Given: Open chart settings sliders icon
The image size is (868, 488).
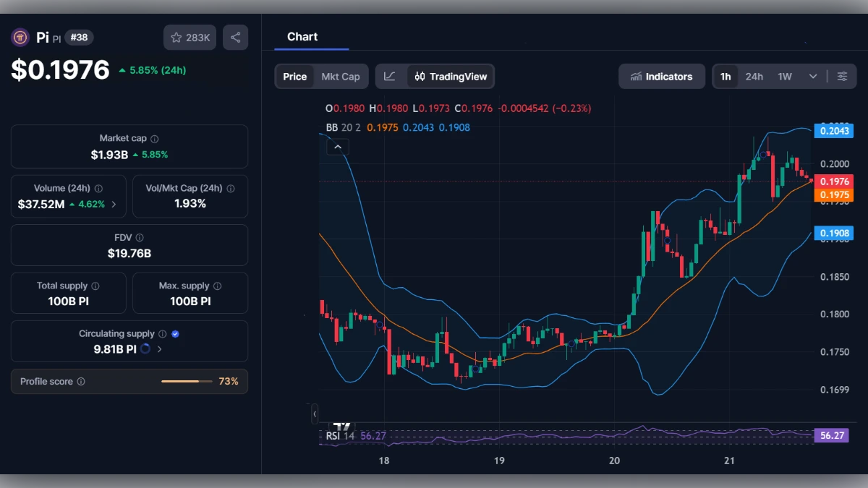Looking at the screenshot, I should (842, 77).
